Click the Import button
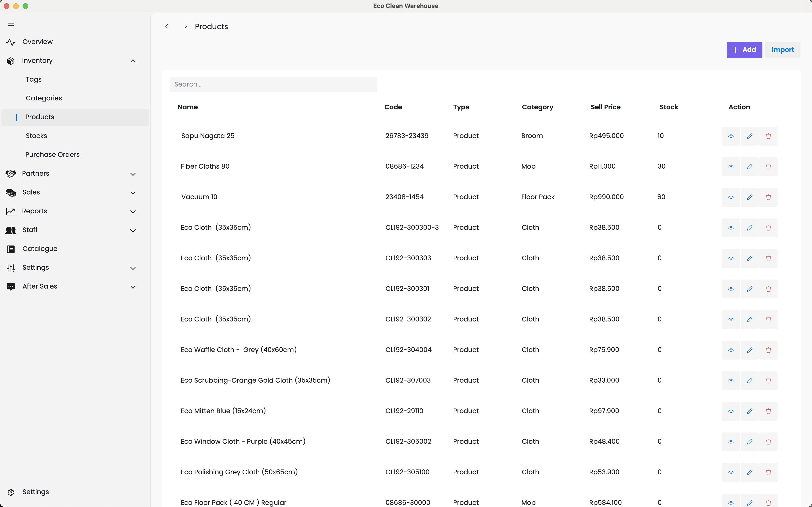The image size is (812, 507). tap(783, 50)
